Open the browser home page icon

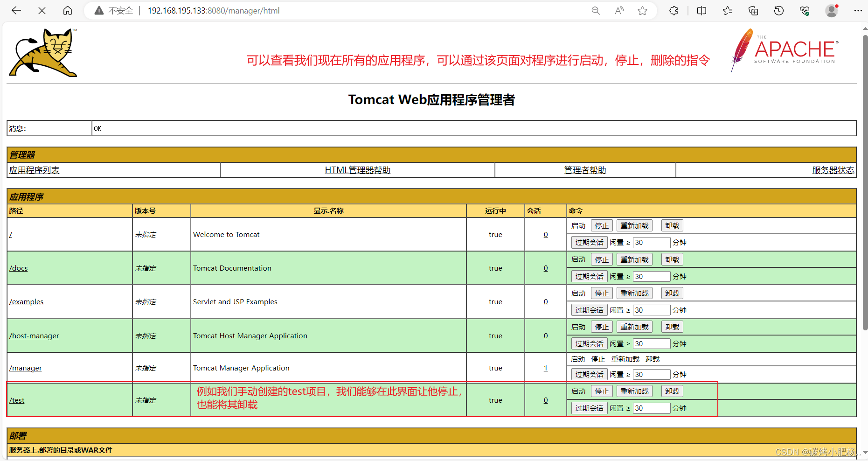(x=68, y=11)
